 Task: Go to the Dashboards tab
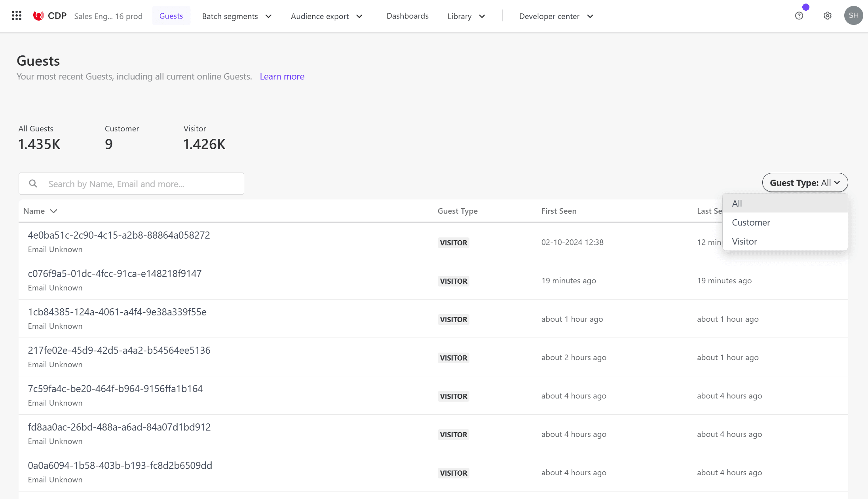(407, 16)
